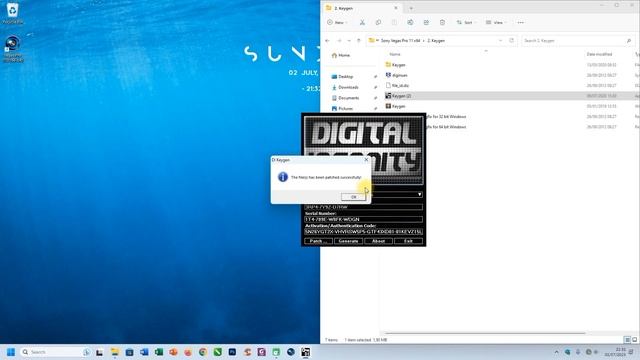Click the Patch button in the keygen
The height and width of the screenshot is (360, 640).
click(x=318, y=241)
